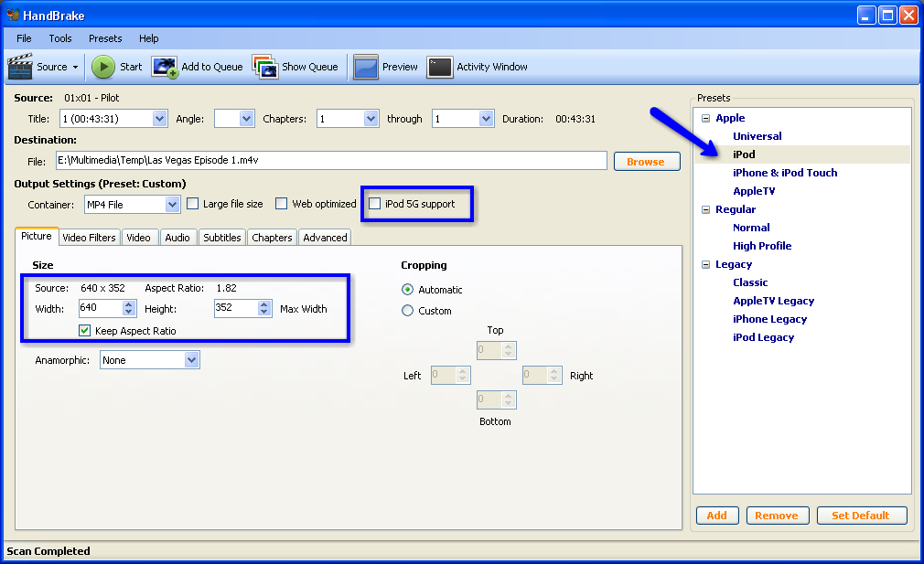Click the Add preset button
Image resolution: width=924 pixels, height=564 pixels.
coord(716,516)
